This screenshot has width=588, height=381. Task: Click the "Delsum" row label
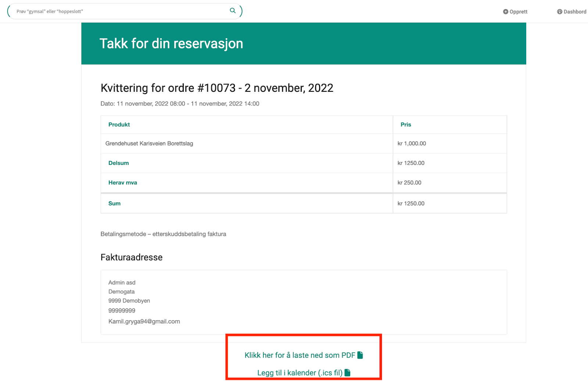(119, 163)
